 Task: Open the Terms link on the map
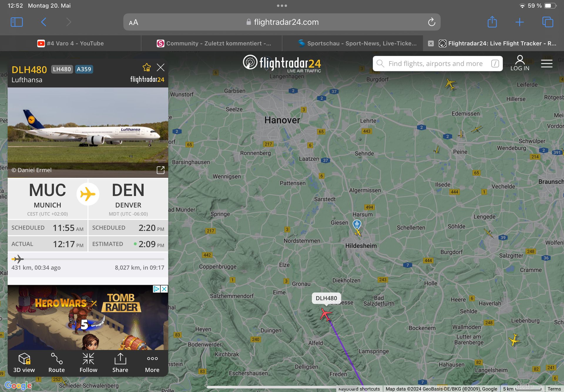(x=554, y=389)
